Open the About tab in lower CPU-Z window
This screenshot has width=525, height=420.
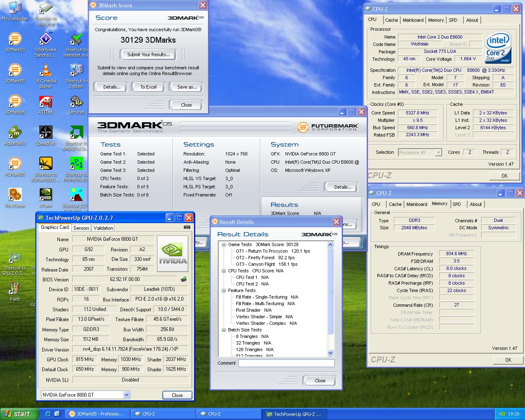pyautogui.click(x=476, y=204)
